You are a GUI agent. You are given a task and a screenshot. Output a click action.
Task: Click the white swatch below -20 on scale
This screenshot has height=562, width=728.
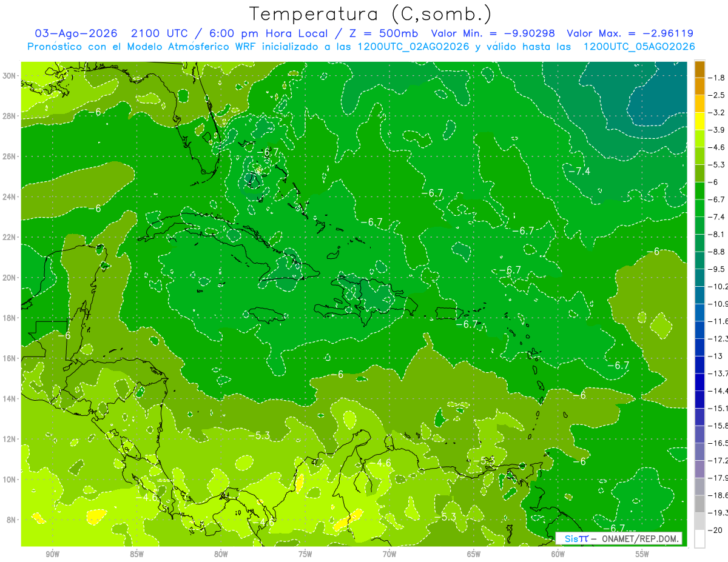pyautogui.click(x=699, y=539)
